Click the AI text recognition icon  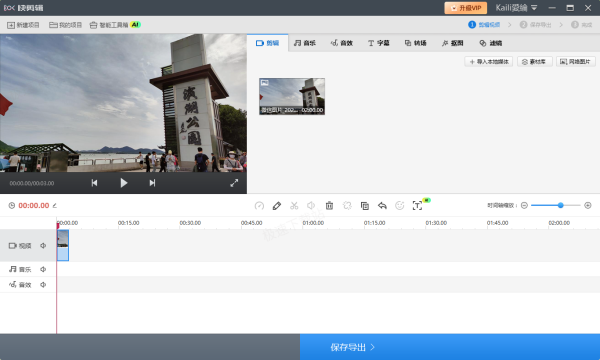pyautogui.click(x=417, y=206)
